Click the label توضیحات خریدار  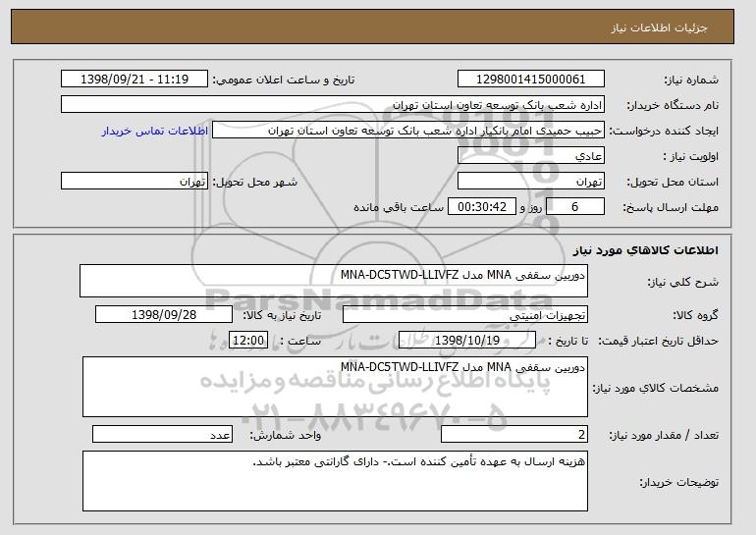pos(678,482)
